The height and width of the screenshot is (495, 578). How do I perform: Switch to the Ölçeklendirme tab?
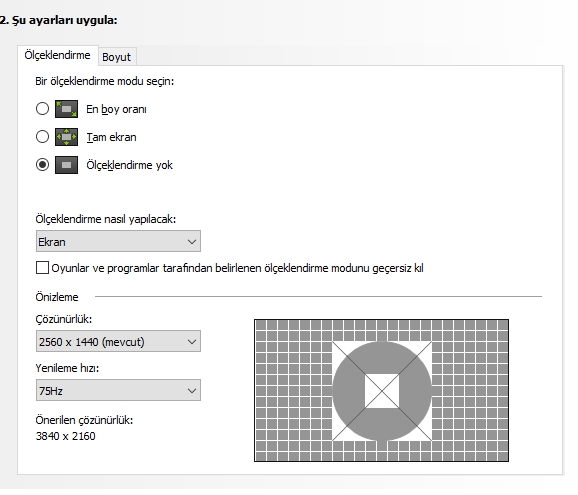(x=58, y=55)
